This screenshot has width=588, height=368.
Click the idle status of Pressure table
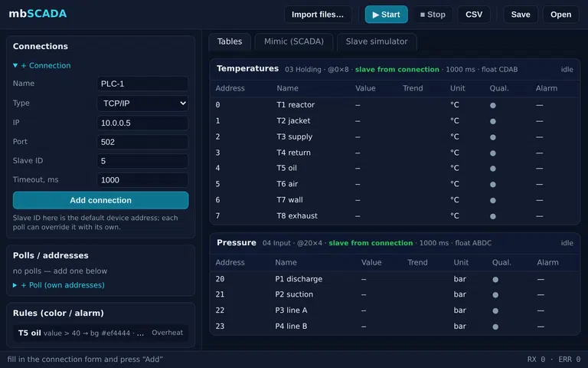[x=567, y=243]
